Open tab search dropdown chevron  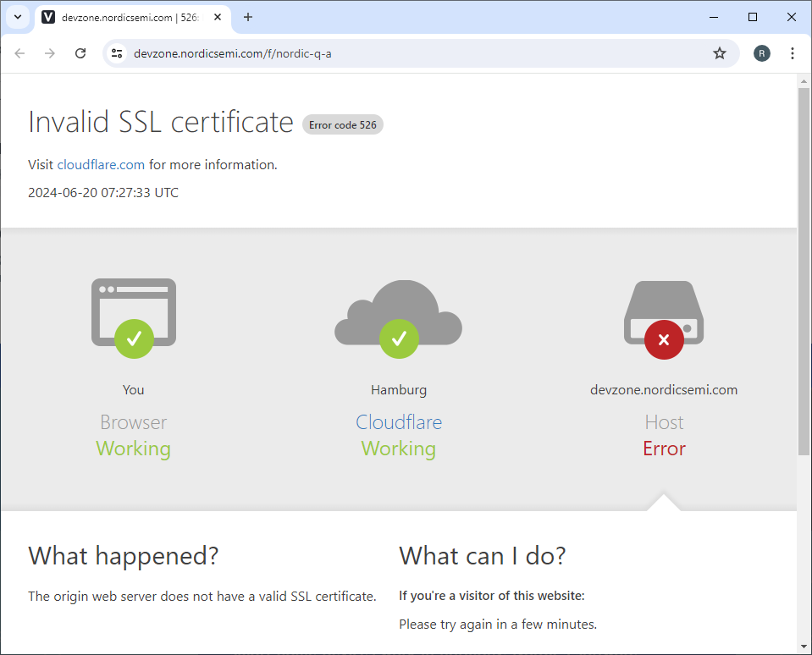(18, 17)
